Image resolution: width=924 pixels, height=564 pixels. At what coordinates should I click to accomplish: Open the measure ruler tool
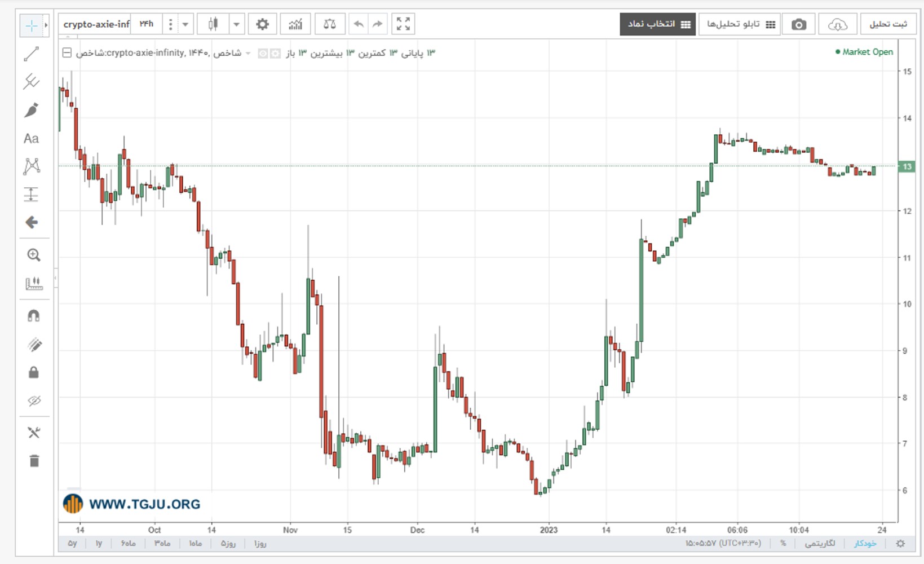(33, 283)
